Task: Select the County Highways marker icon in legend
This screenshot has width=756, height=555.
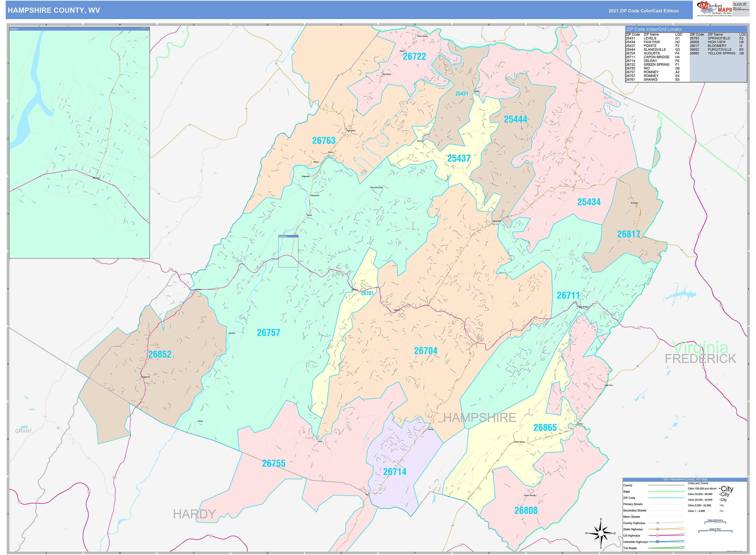Action: 658,523
